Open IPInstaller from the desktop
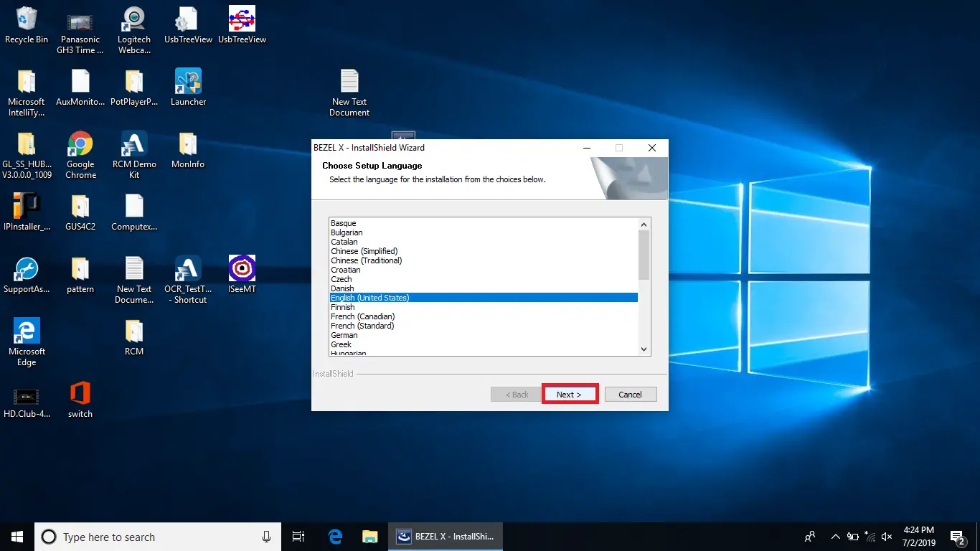 click(27, 207)
